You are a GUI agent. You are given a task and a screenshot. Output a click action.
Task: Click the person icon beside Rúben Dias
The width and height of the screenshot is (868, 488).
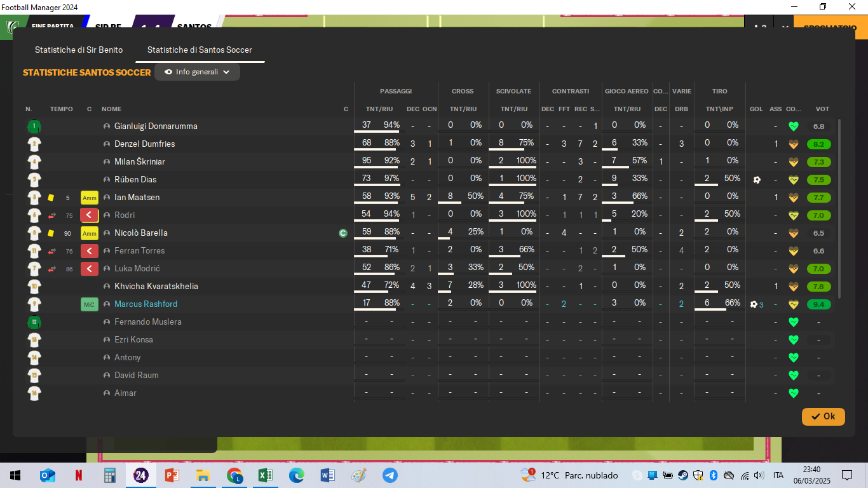coord(107,180)
